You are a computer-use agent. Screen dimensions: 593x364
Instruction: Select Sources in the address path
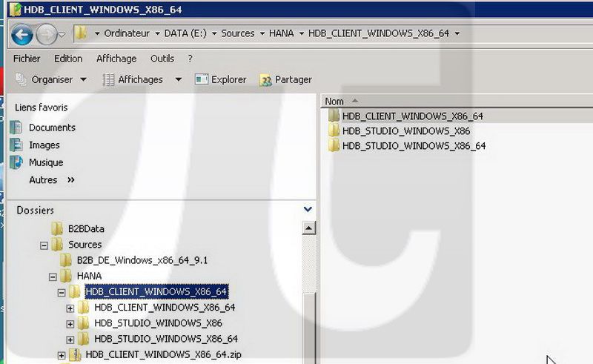coord(237,33)
